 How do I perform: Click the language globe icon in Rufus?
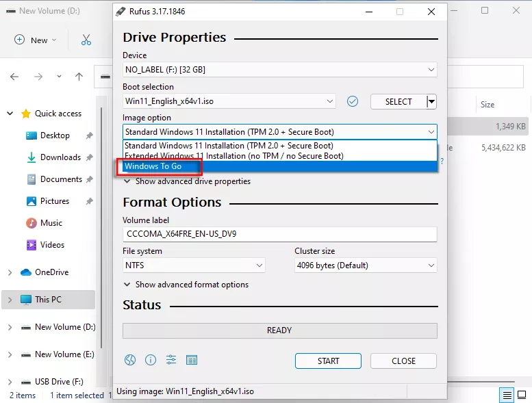pyautogui.click(x=130, y=361)
